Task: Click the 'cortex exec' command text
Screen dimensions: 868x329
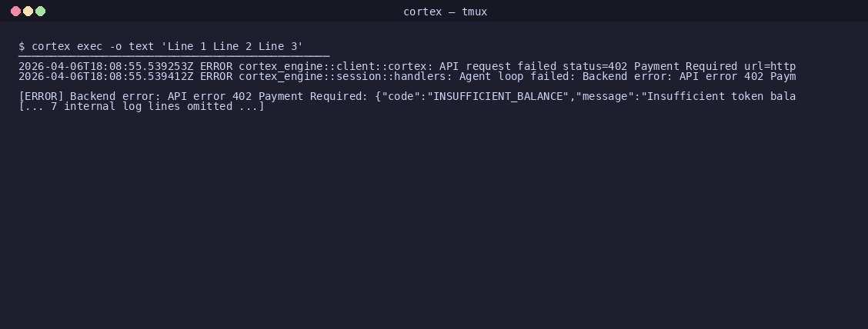Action: (67, 46)
